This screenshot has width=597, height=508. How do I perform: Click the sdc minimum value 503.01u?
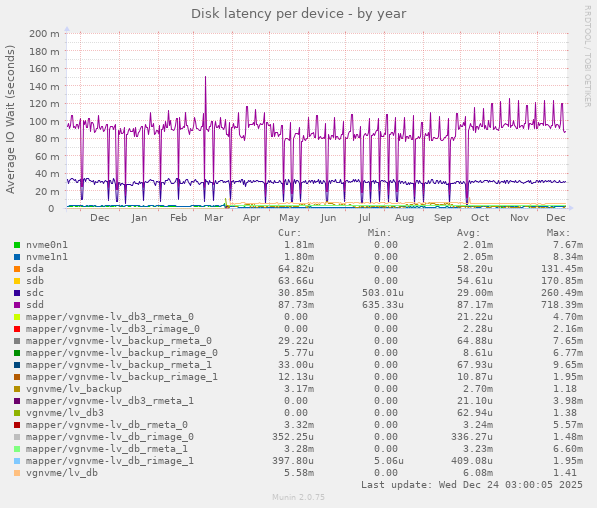pyautogui.click(x=383, y=293)
